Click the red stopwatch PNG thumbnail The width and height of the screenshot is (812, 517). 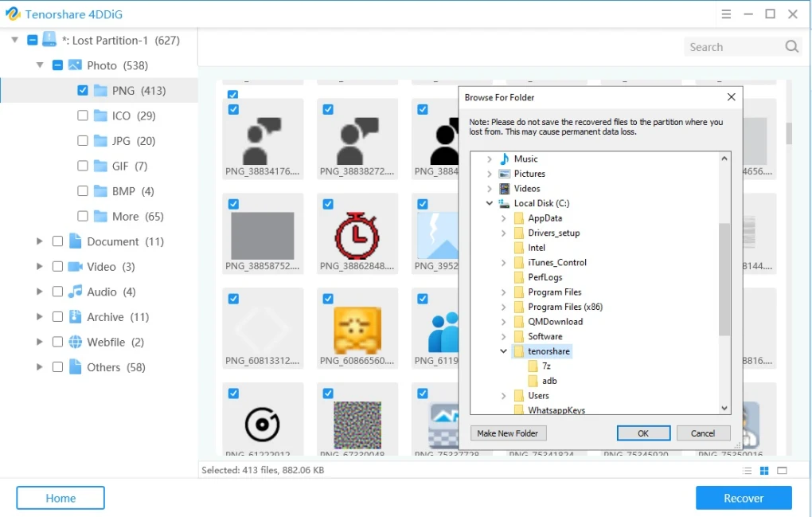coord(350,234)
